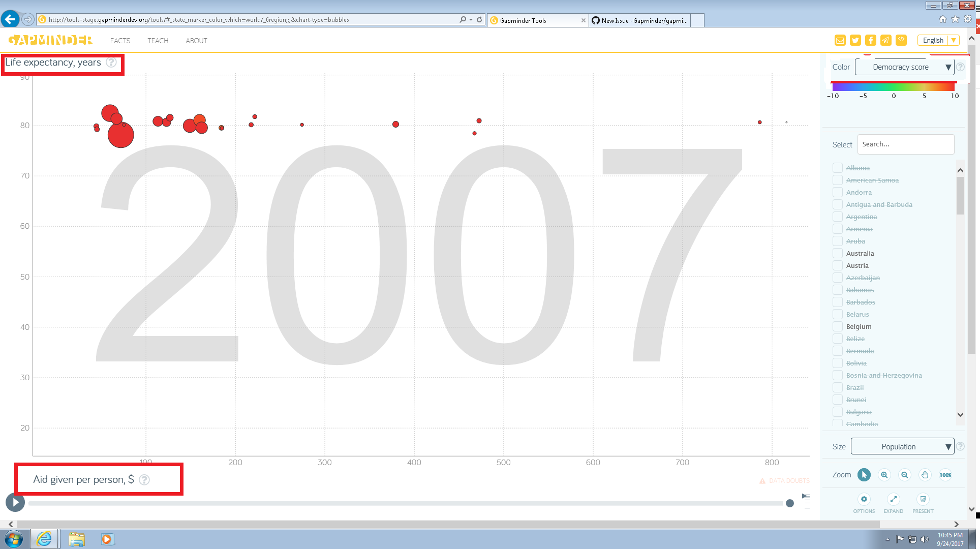Click inside the country Search field
Viewport: 980px width, 549px height.
point(906,144)
